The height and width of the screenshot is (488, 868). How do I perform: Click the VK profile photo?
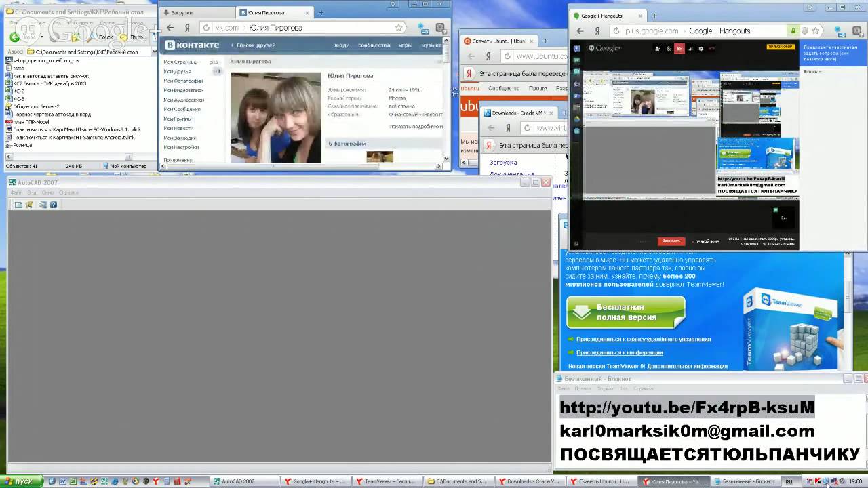275,117
